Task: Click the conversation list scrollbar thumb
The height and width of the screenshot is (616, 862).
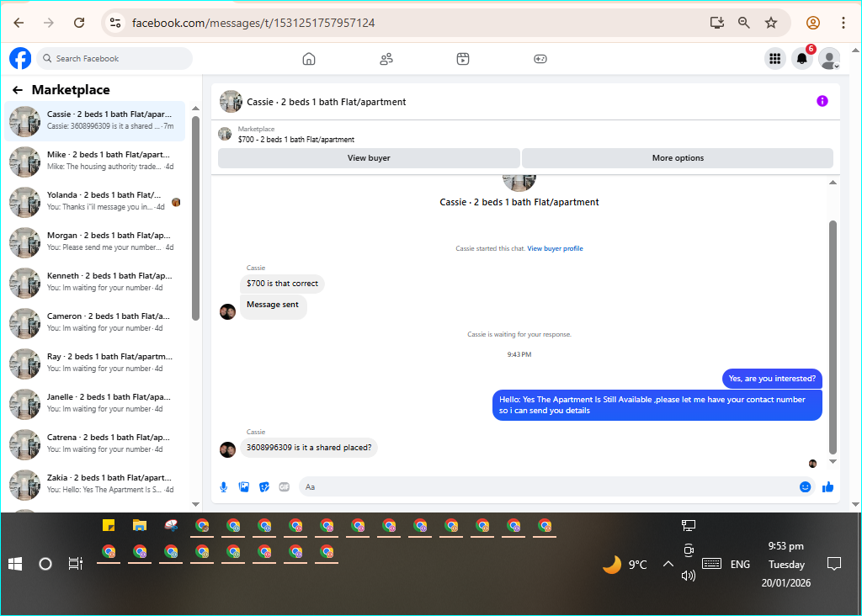Action: pyautogui.click(x=195, y=218)
